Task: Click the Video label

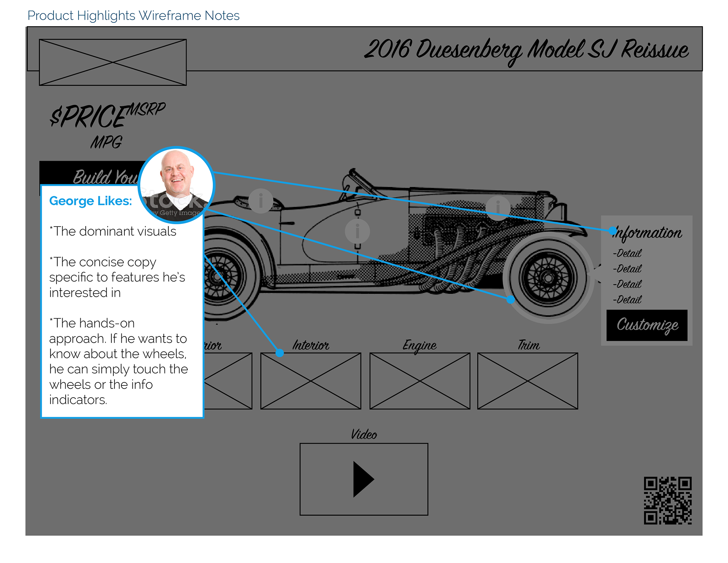Action: pos(364,434)
